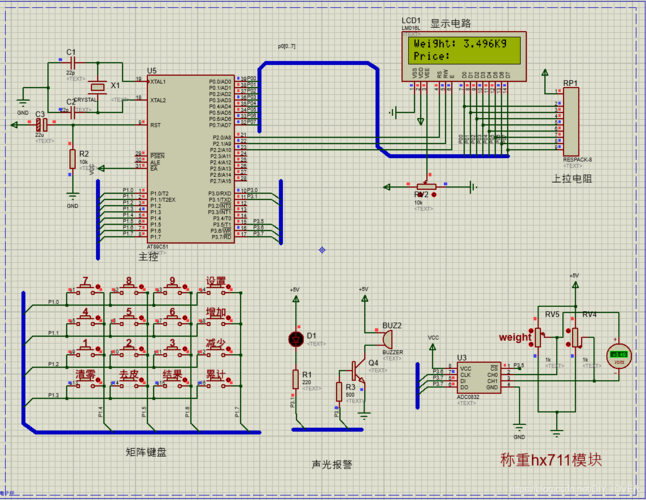Click the Weight: 3.496Kg LCD readout

(x=460, y=43)
